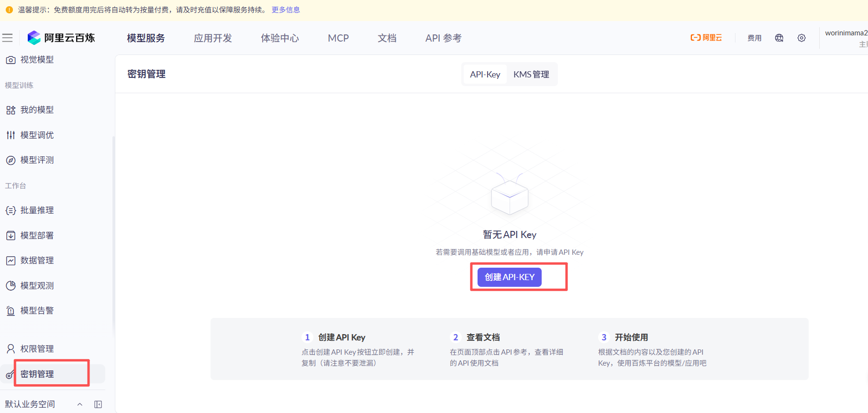Select the 我的模型 sidebar icon
868x413 pixels.
point(11,110)
